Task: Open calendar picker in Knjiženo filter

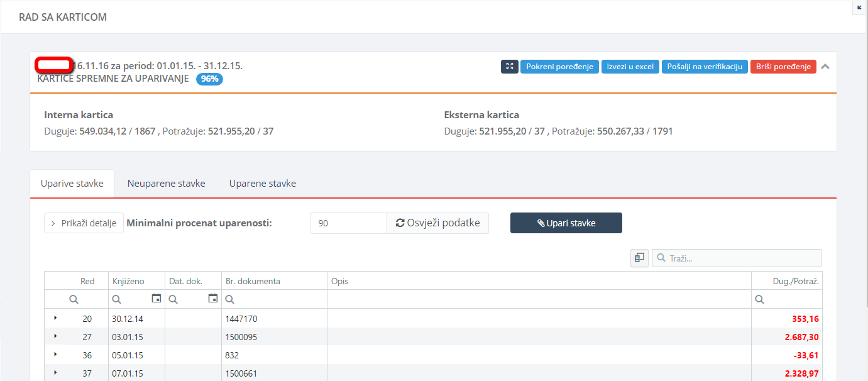Action: pos(157,299)
